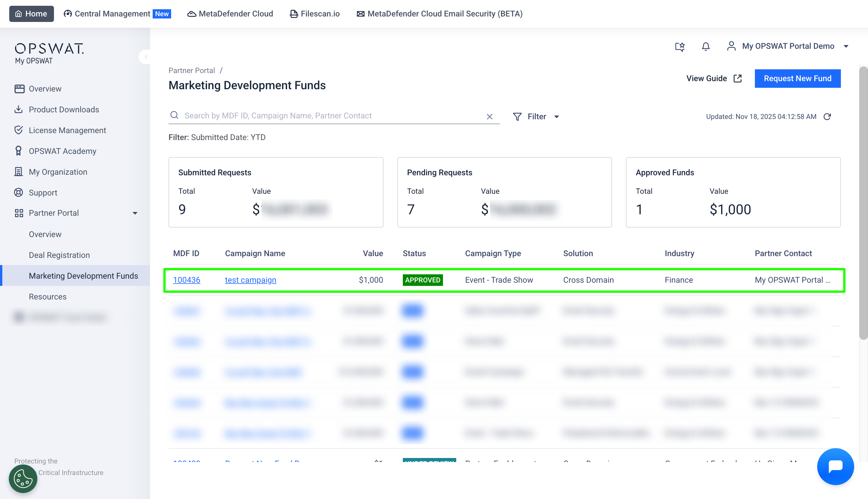Open MDF ID 100436 link
This screenshot has height=499, width=868.
187,280
